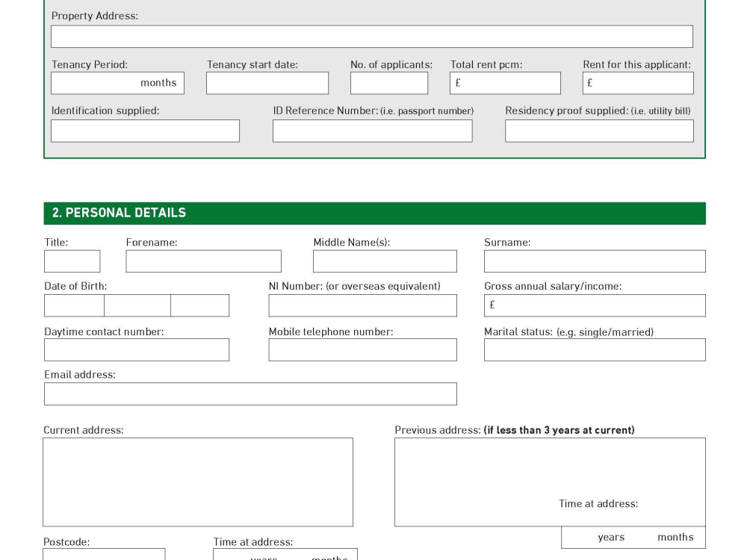Screen dimensions: 747x560
Task: Select the Rent for this applicant field
Action: (x=637, y=82)
